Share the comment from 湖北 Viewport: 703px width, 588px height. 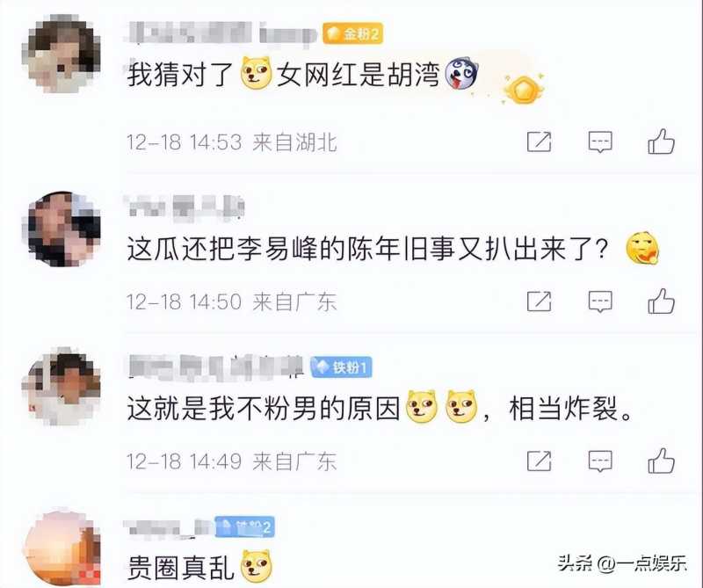(539, 142)
